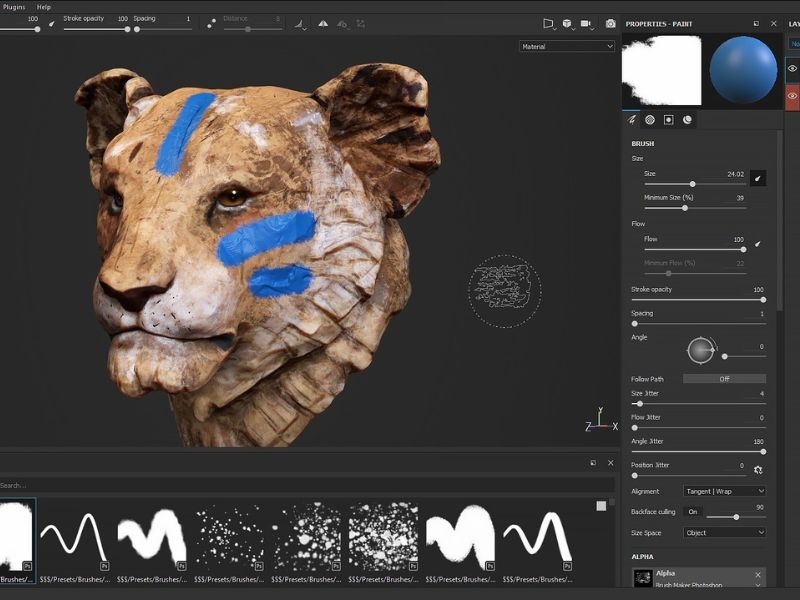Open the Plugins menu
The image size is (800, 600).
(x=14, y=7)
